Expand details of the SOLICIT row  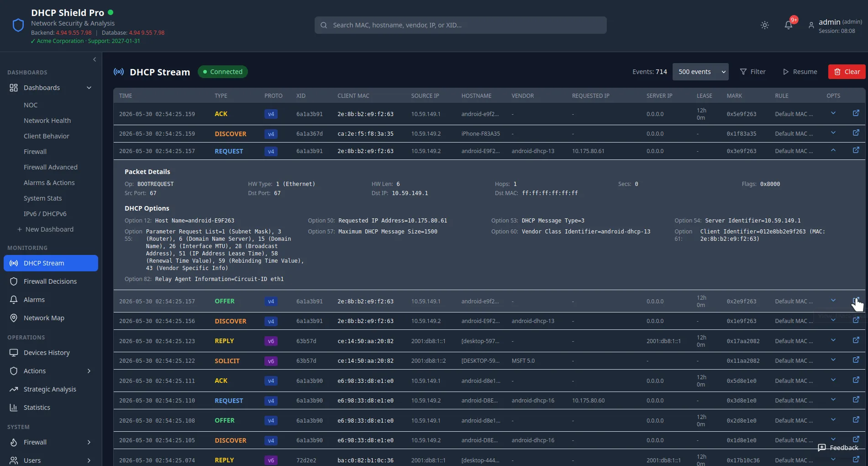coord(833,360)
